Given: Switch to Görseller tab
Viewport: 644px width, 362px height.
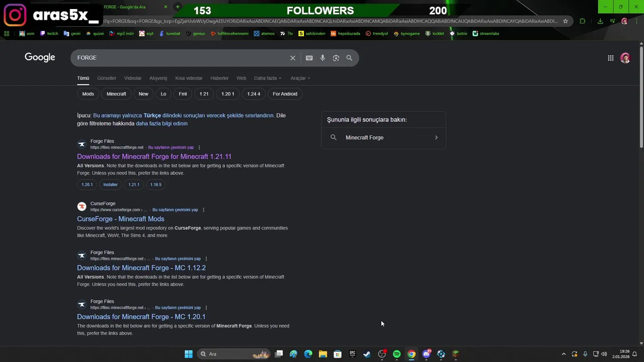Looking at the screenshot, I should [107, 78].
